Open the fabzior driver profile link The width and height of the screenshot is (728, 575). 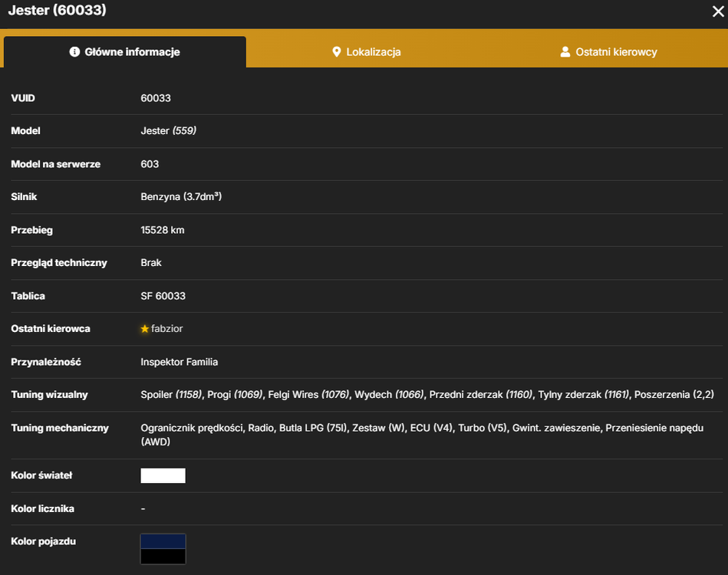coord(166,329)
